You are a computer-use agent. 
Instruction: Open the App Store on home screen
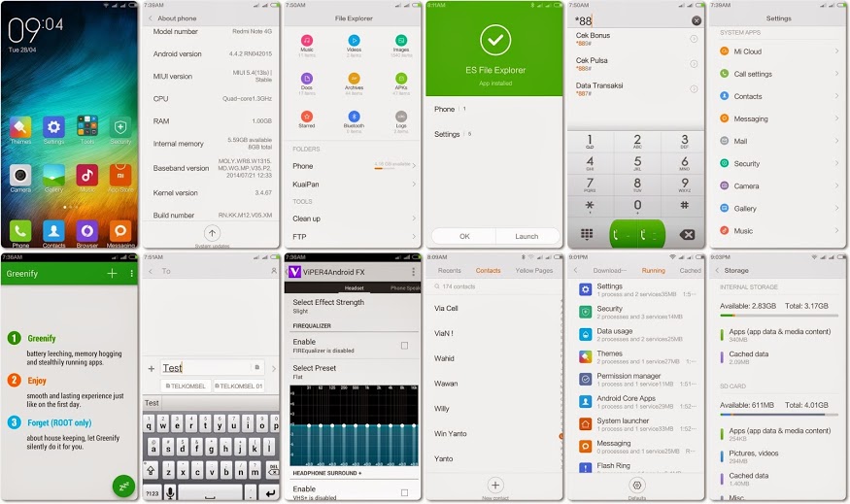coord(120,175)
